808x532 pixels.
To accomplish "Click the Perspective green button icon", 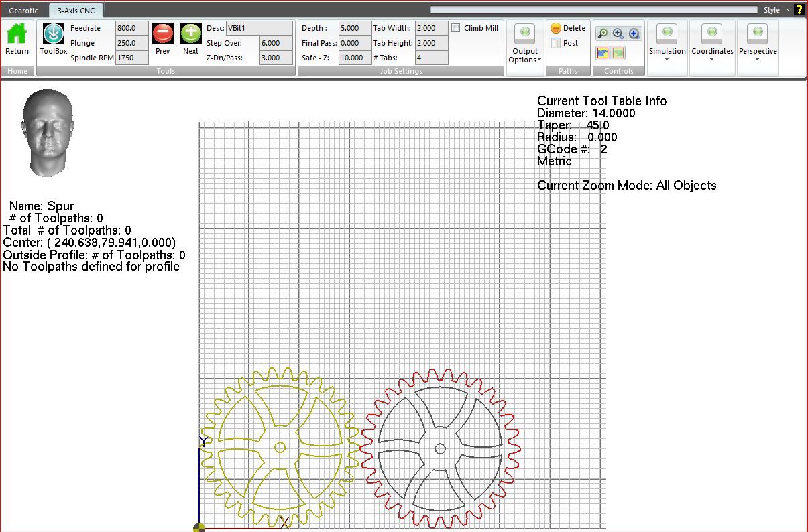I will pyautogui.click(x=758, y=33).
